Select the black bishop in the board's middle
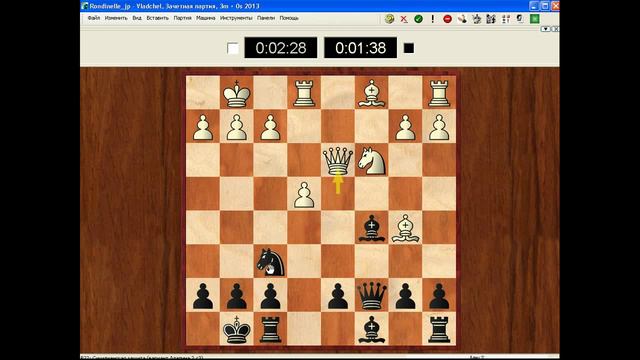Screen dimensions: 640x360 click(371, 228)
